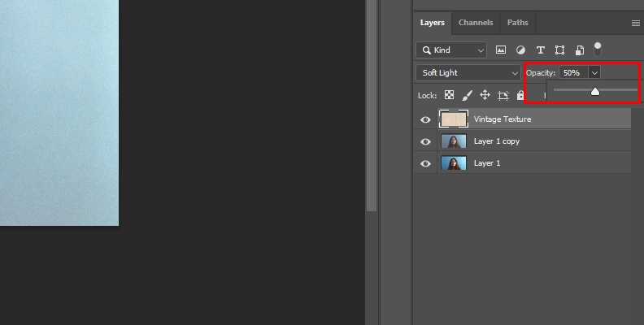This screenshot has width=644, height=325.
Task: Filter layers by smart object icon
Action: point(580,50)
